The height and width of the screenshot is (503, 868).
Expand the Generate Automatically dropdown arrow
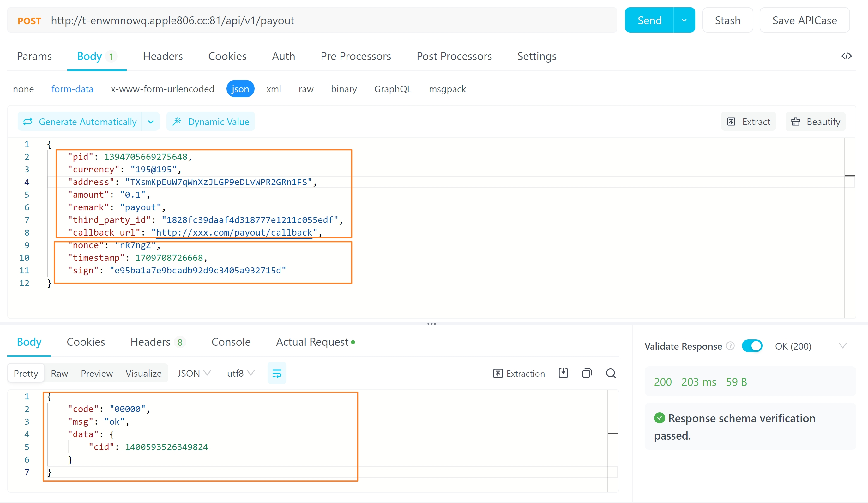[151, 122]
